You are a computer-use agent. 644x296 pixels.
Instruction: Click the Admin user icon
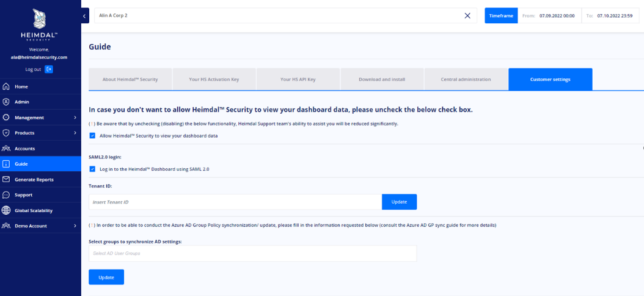[x=5, y=102]
